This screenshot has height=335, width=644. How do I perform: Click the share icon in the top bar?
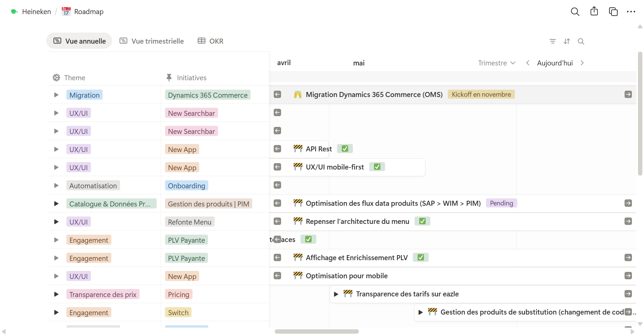click(x=594, y=11)
